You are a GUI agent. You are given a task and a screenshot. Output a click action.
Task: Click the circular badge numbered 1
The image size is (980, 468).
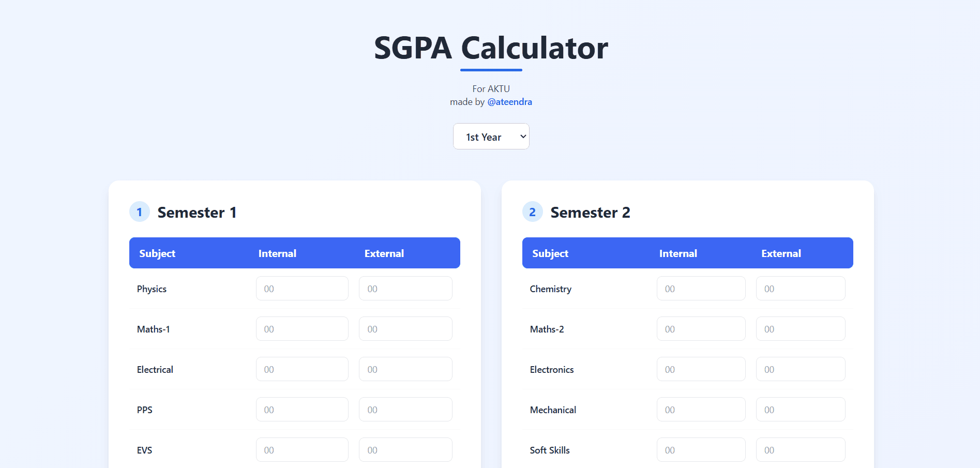tap(139, 212)
